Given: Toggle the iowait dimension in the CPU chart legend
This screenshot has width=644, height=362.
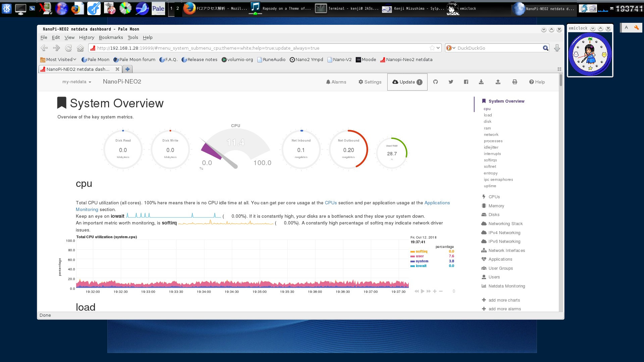Looking at the screenshot, I should (x=421, y=266).
